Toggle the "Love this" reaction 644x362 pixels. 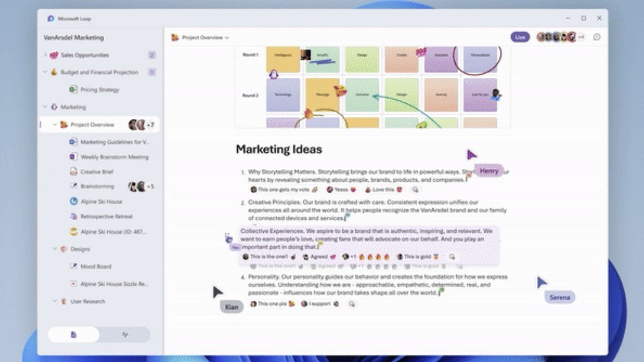pyautogui.click(x=383, y=189)
